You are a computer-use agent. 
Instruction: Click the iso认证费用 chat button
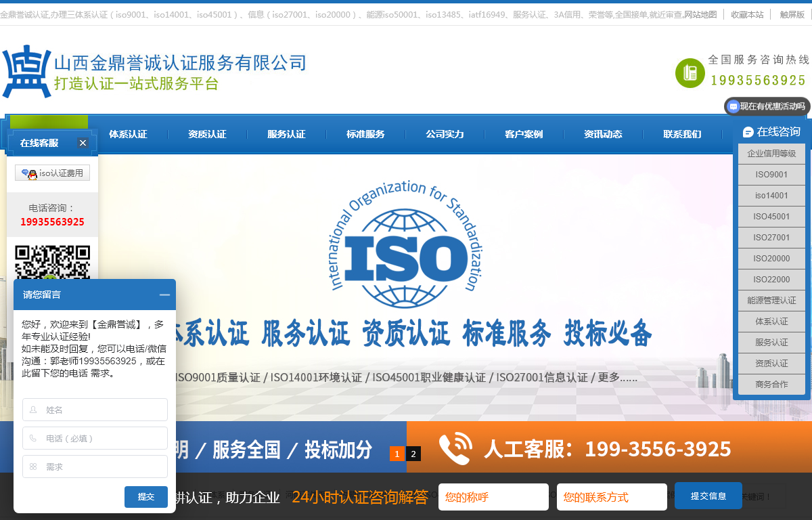coord(52,173)
